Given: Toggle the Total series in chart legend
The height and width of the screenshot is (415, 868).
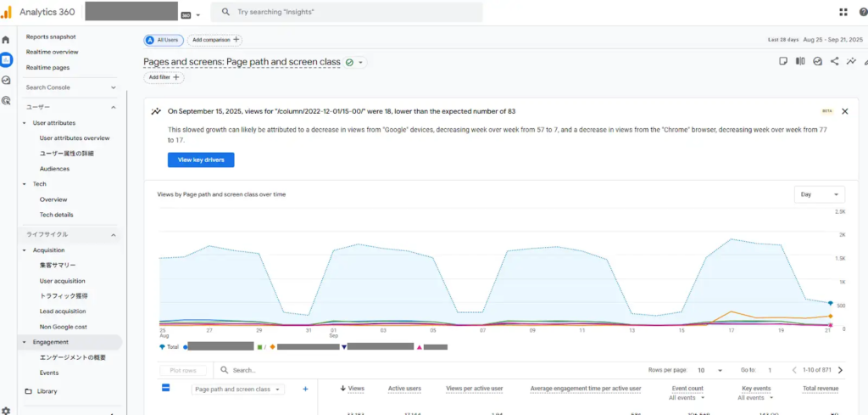Looking at the screenshot, I should [170, 346].
